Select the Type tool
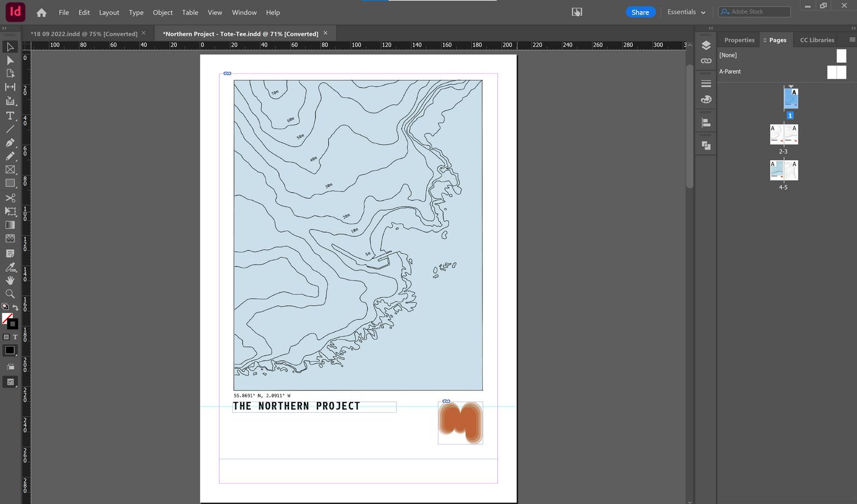The image size is (857, 504). (x=10, y=116)
